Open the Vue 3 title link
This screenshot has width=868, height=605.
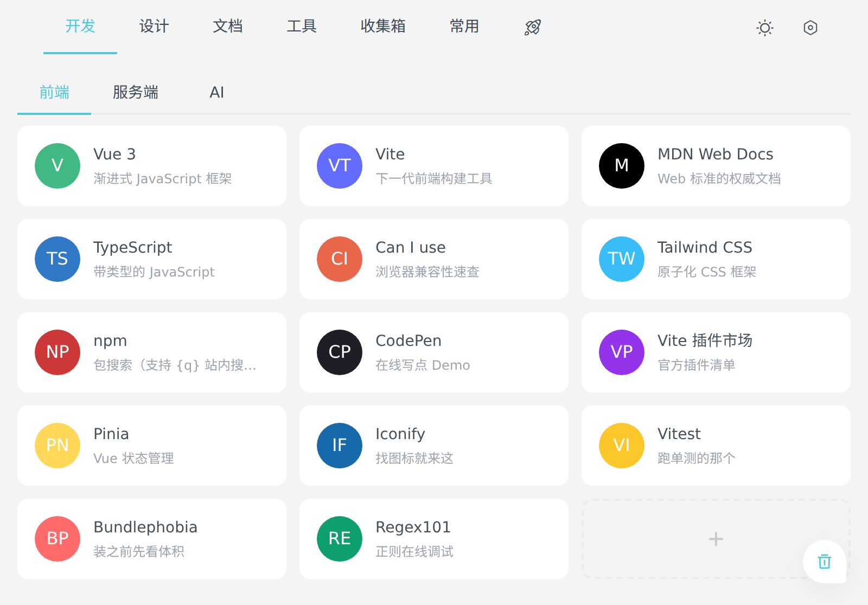(x=114, y=154)
